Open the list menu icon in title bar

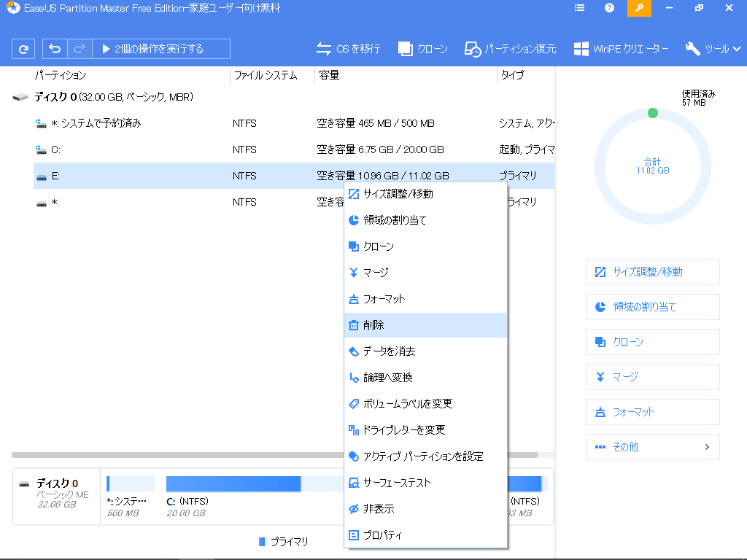pos(579,8)
